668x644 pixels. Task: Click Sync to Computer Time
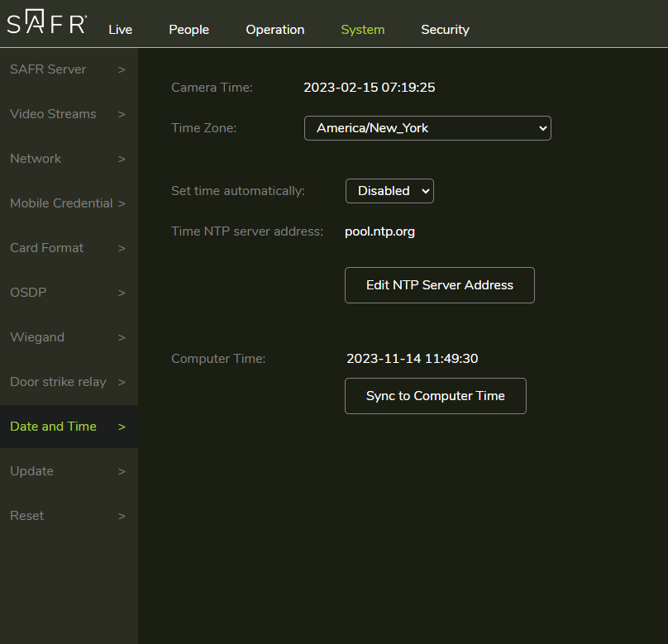435,396
